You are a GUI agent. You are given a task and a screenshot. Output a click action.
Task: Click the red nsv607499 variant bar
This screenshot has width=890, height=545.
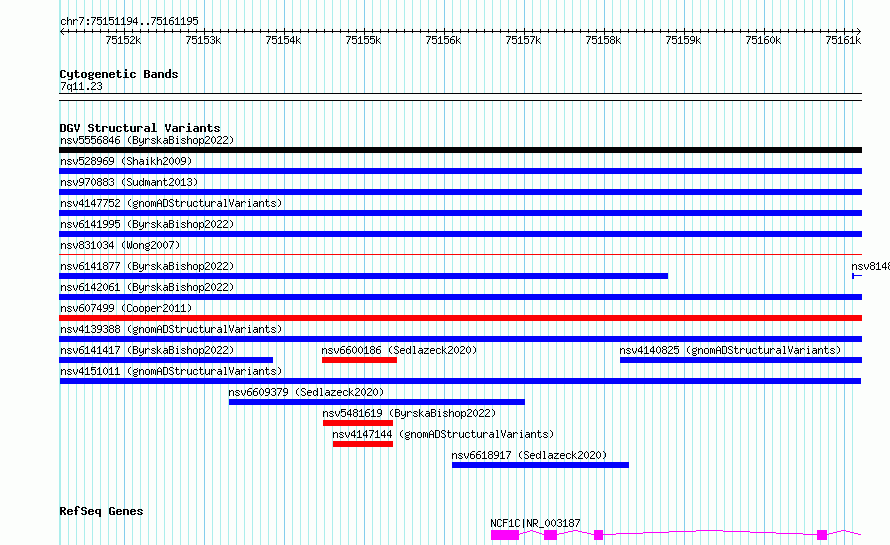[x=460, y=318]
